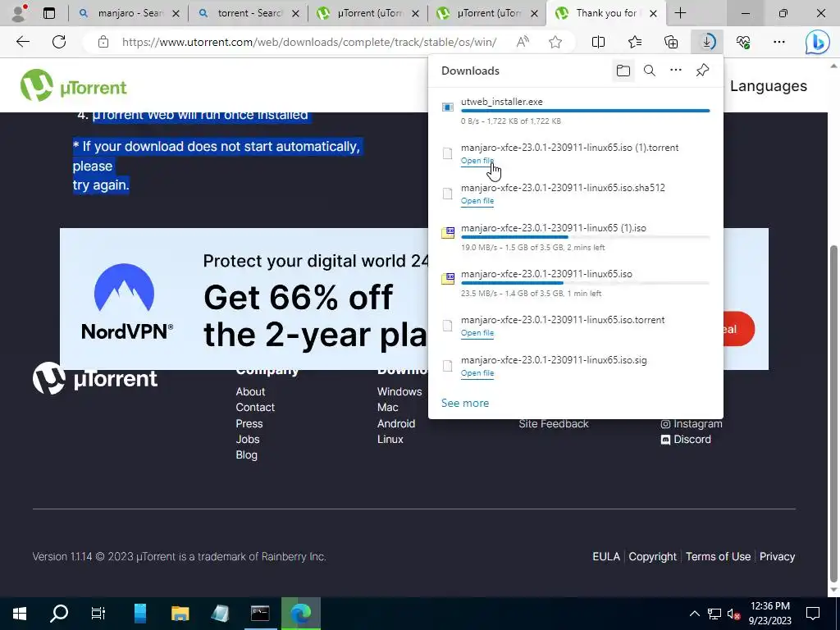Activate Read aloud icon in address bar
The image size is (840, 630).
click(523, 42)
